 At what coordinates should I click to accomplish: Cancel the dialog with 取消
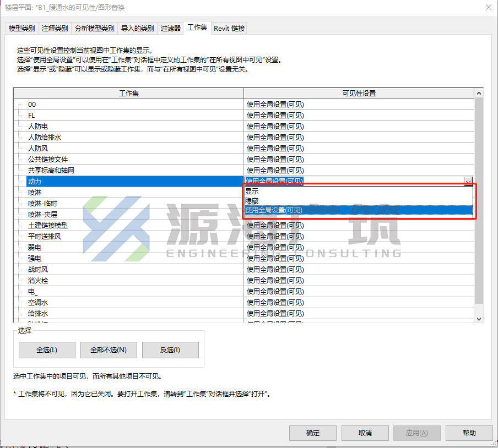pos(365,433)
